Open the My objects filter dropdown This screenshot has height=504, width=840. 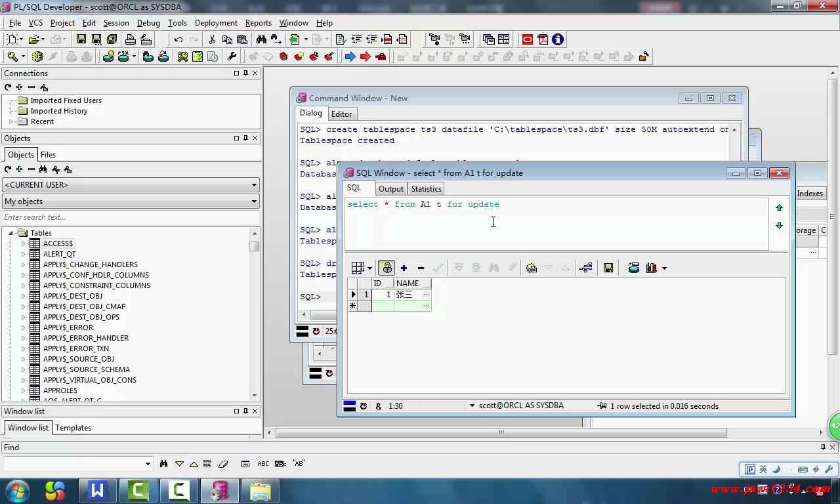[x=254, y=201]
